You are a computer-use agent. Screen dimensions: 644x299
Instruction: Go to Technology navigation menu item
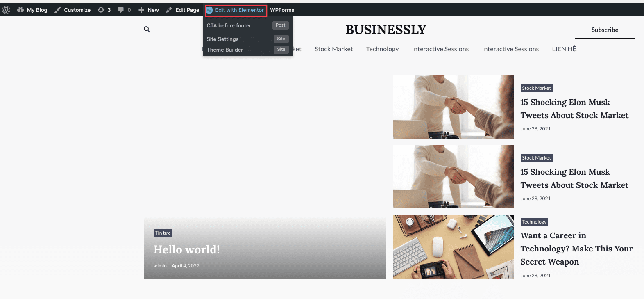point(382,49)
